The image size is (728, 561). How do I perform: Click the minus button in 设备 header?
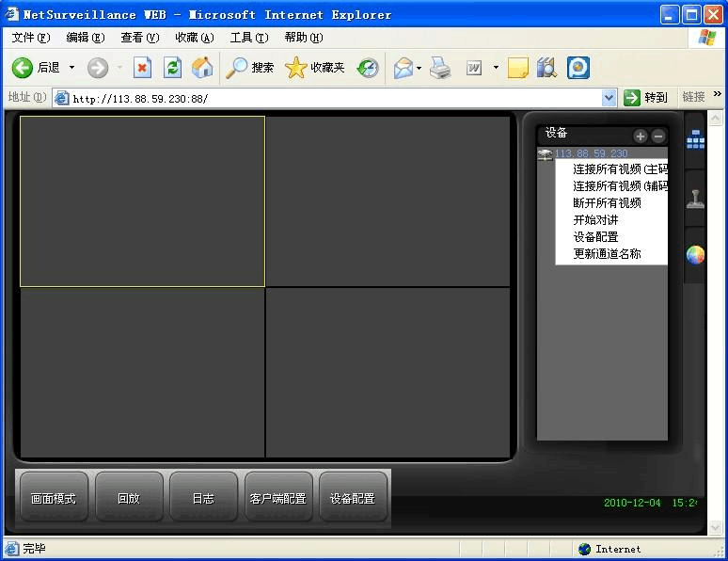click(x=658, y=136)
